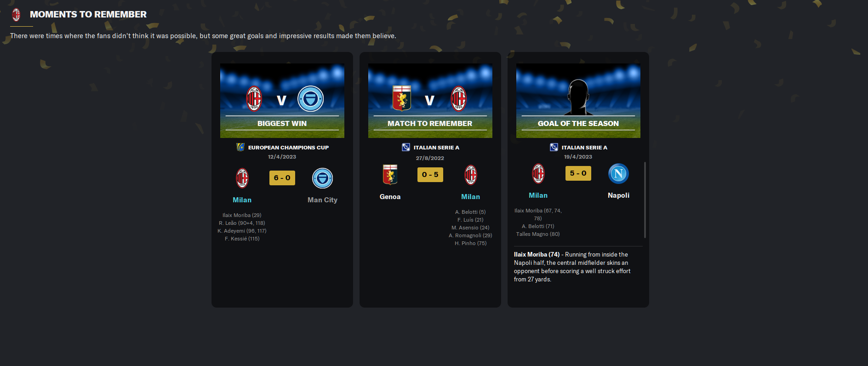The image size is (868, 366).
Task: Open the 6 - 0 score button
Action: (282, 178)
